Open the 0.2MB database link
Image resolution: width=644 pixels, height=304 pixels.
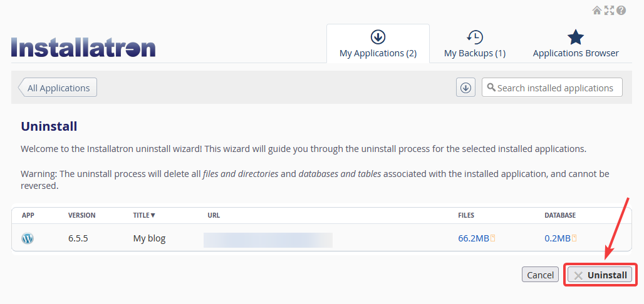pos(558,238)
